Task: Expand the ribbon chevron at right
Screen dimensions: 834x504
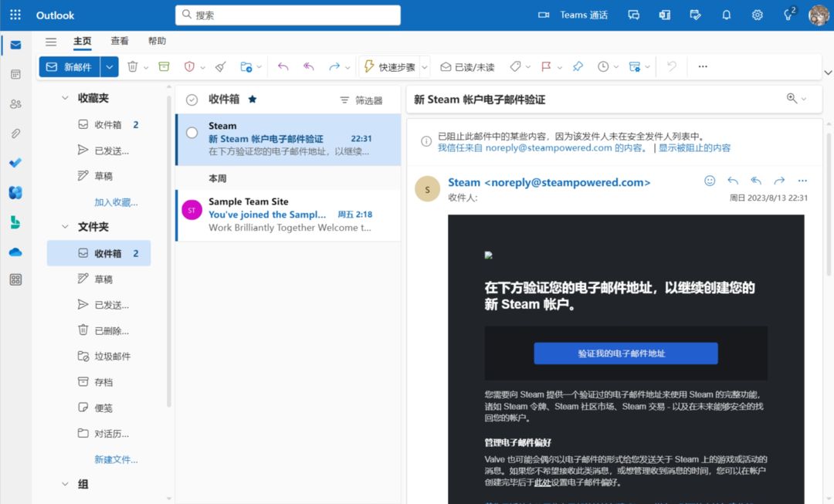Action: click(x=828, y=73)
